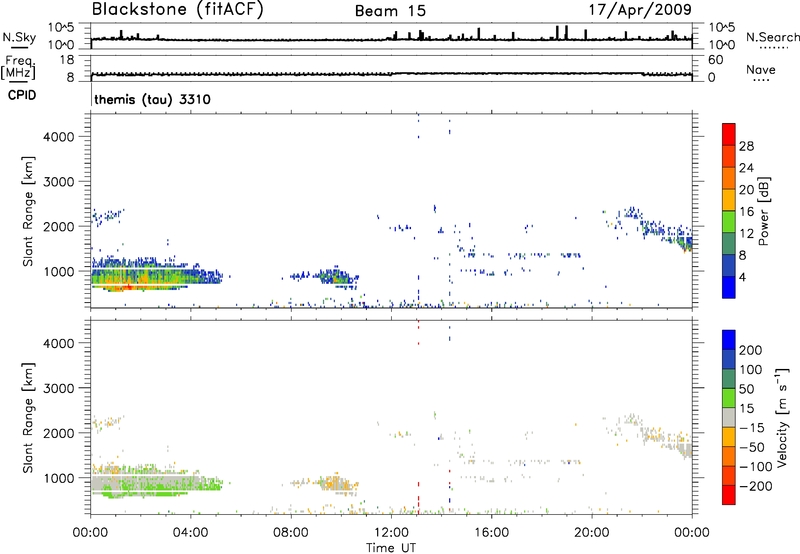Click the "-50" tick on Velocity color bar

pyautogui.click(x=752, y=447)
